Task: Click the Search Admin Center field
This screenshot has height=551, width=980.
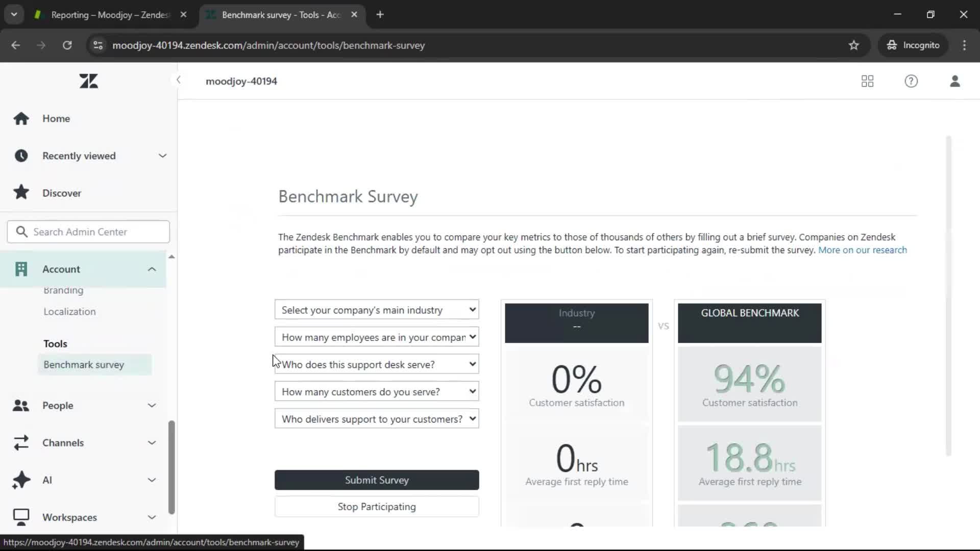Action: click(88, 232)
